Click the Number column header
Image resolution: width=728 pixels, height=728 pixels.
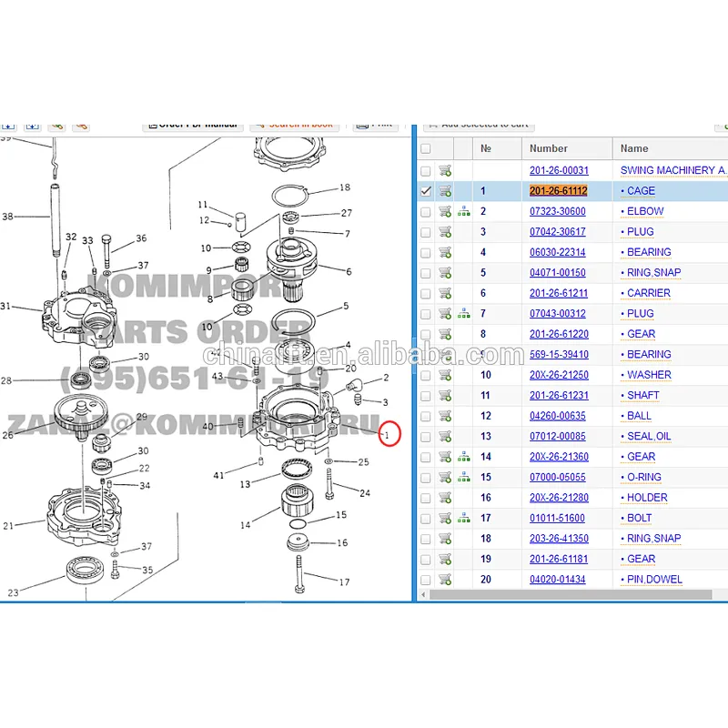pos(549,148)
